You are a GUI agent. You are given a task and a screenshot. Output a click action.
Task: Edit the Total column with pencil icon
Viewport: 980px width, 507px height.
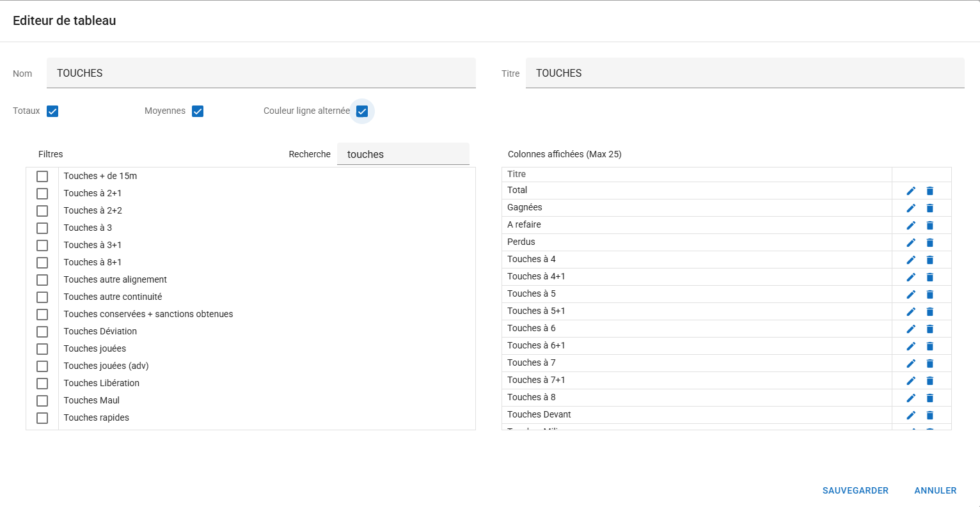tap(911, 191)
